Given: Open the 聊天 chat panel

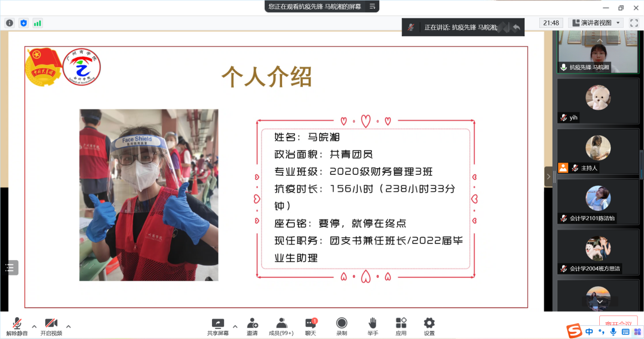Looking at the screenshot, I should [310, 325].
